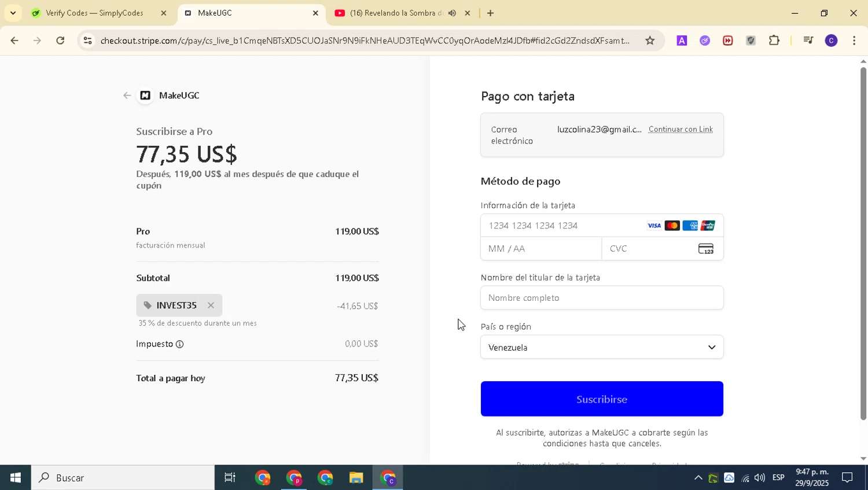Click the Continuar con Link link
868x490 pixels.
pos(681,130)
